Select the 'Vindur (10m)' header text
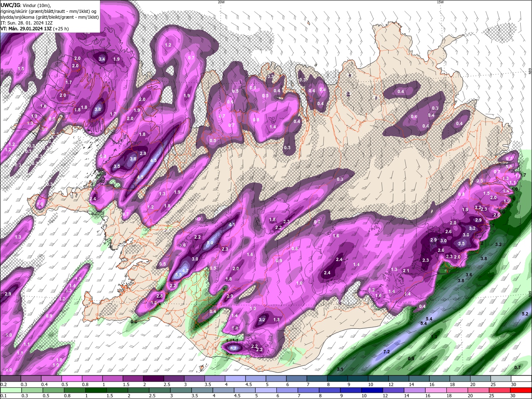This screenshot has width=532, height=399. pos(36,5)
